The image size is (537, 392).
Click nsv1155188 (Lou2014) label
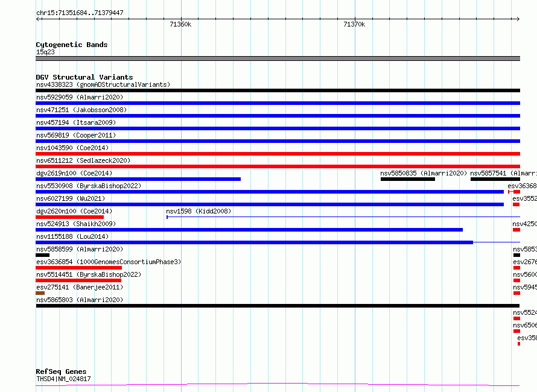[72, 236]
